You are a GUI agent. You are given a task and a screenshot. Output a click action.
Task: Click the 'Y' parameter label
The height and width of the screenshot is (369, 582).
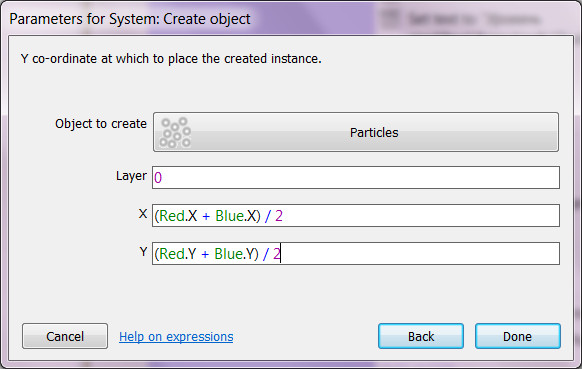[x=143, y=252]
